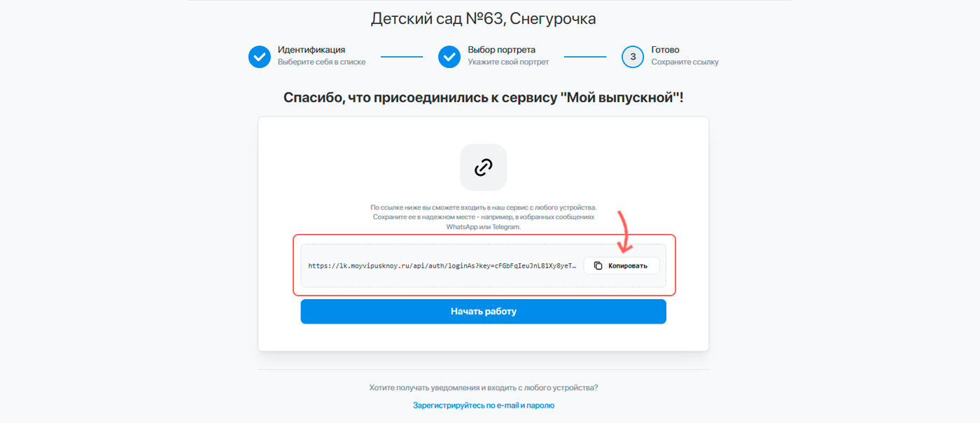This screenshot has width=980, height=423.
Task: Click the Укажите свой портрет subtitle
Action: (508, 62)
